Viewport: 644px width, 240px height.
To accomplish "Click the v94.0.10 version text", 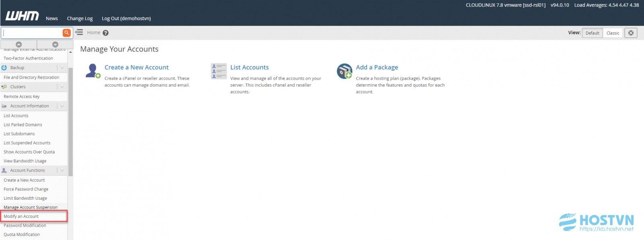I will click(560, 5).
